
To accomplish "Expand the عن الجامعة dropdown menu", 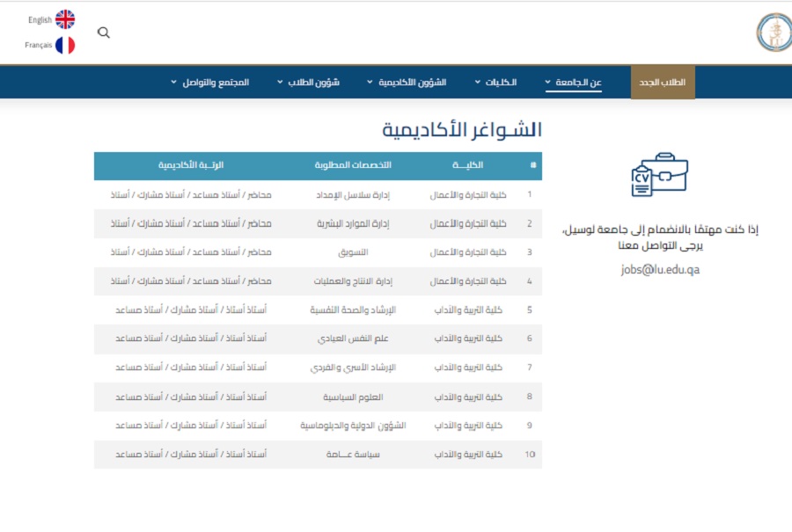I will pos(573,82).
